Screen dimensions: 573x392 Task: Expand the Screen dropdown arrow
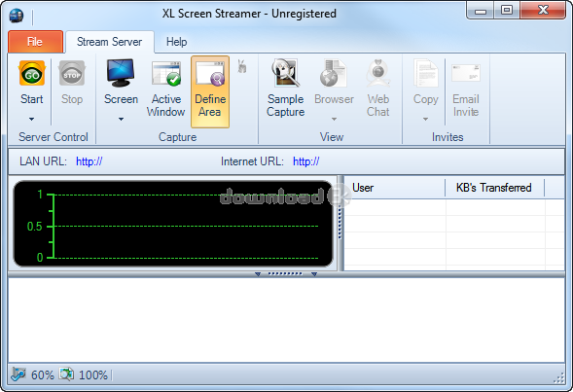point(121,119)
